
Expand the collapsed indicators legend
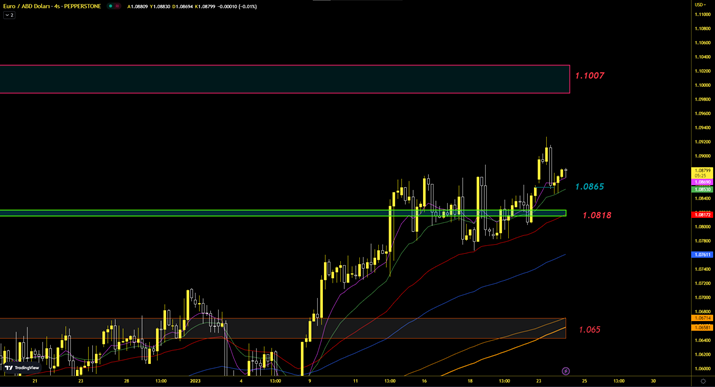click(9, 15)
